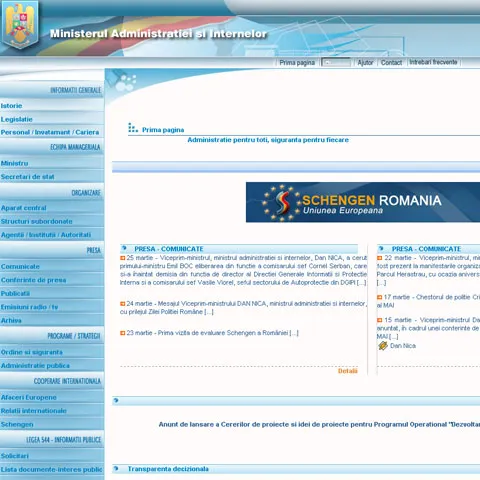Open Contact in top navigation
The height and width of the screenshot is (480, 480).
[x=391, y=62]
